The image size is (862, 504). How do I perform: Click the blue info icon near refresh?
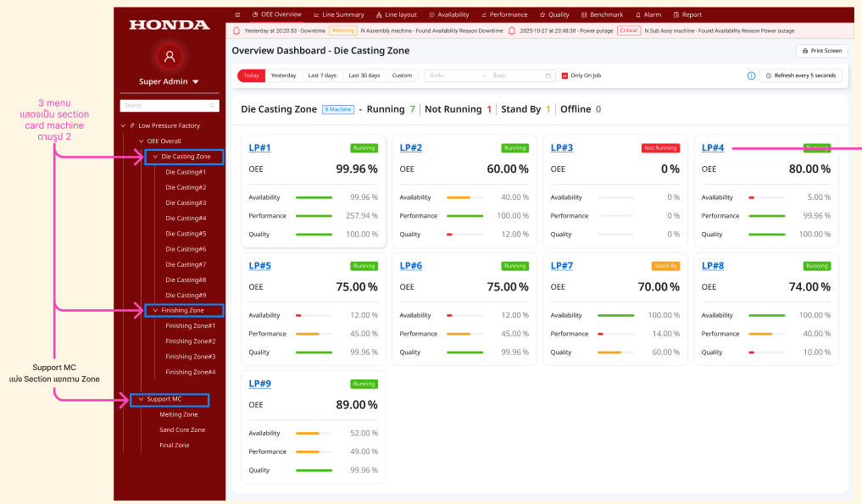751,75
